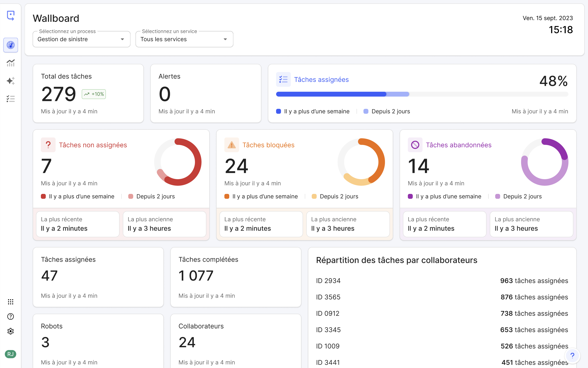The width and height of the screenshot is (588, 368).
Task: Open the task checklist sidebar icon
Action: coord(11,99)
